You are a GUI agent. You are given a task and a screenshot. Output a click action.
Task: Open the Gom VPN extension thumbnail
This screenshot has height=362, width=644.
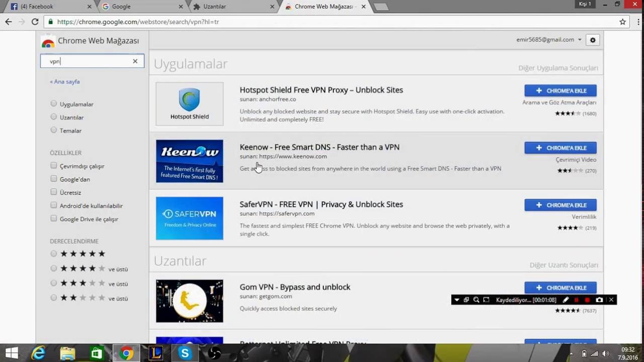[190, 301]
